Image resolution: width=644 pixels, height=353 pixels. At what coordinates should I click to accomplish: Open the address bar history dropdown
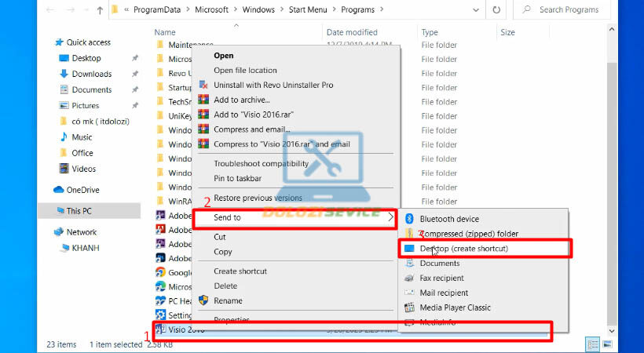[474, 10]
